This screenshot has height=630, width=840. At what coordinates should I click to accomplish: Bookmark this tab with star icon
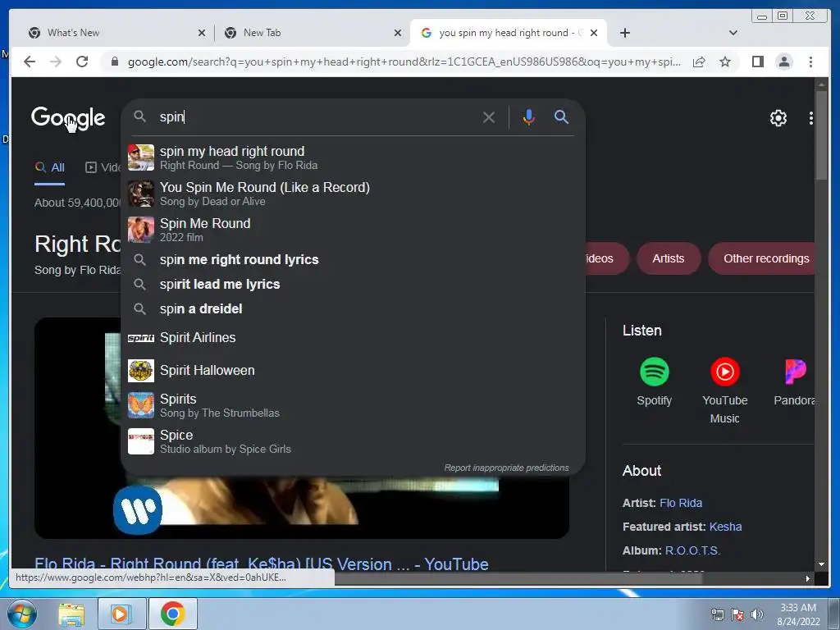(725, 62)
